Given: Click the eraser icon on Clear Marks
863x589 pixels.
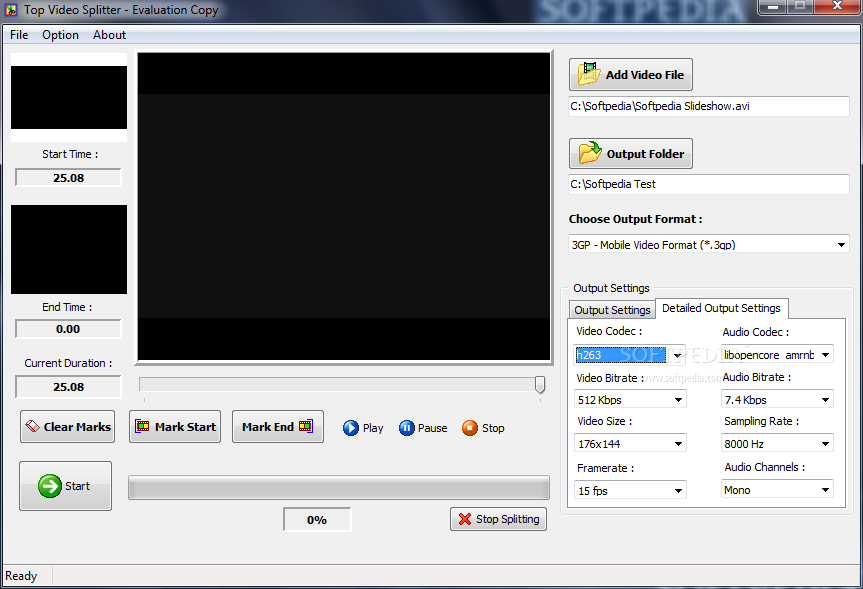Looking at the screenshot, I should pyautogui.click(x=32, y=426).
